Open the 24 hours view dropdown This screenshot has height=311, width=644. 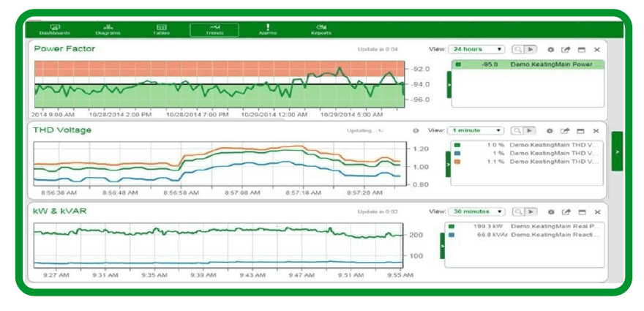click(x=476, y=50)
